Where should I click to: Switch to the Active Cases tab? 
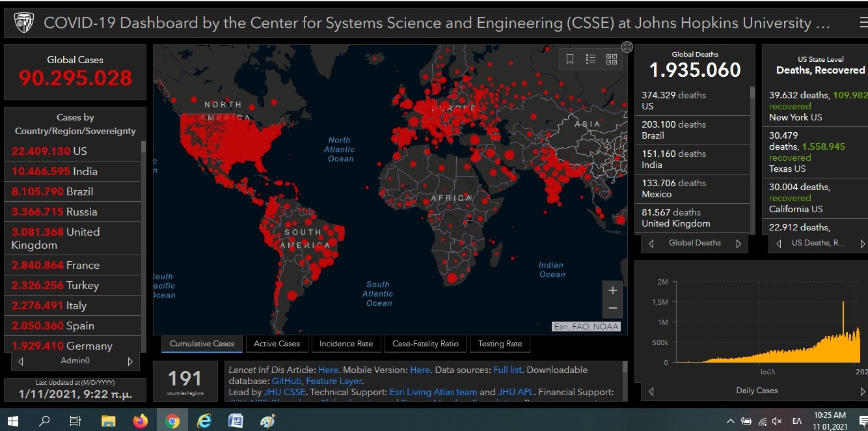[277, 344]
